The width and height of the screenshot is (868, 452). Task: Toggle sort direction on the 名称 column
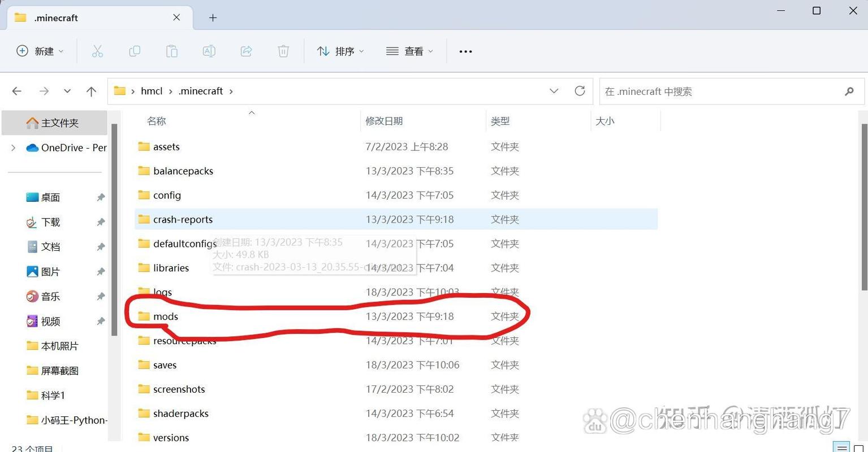156,120
